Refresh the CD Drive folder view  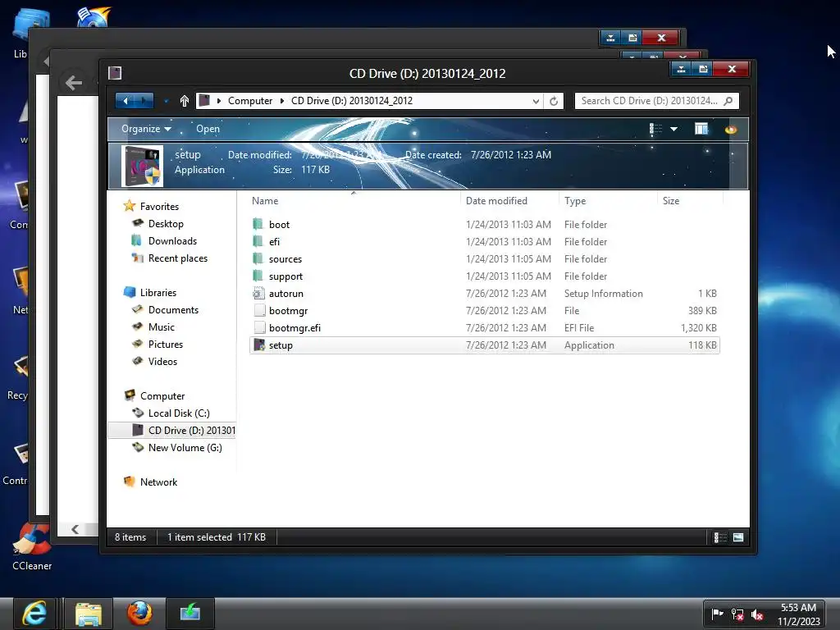(x=554, y=101)
